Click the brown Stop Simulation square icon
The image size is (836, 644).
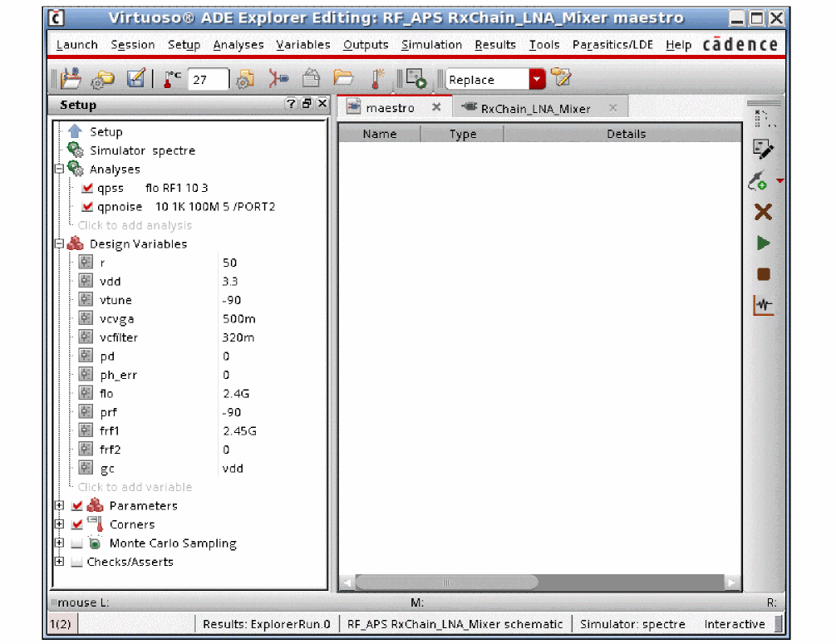click(x=763, y=274)
